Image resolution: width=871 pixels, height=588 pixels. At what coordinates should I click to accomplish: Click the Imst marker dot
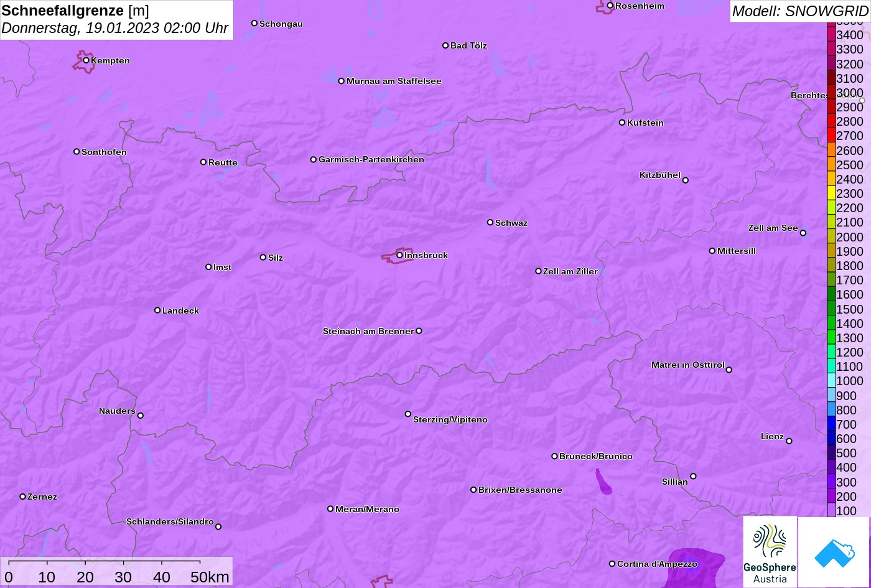[208, 267]
